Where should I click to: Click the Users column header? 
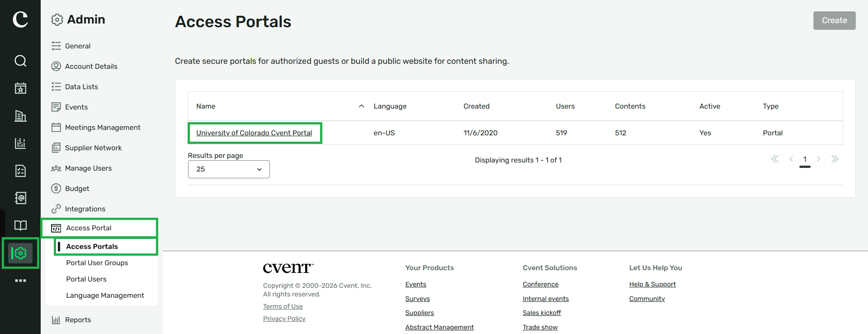click(x=565, y=106)
